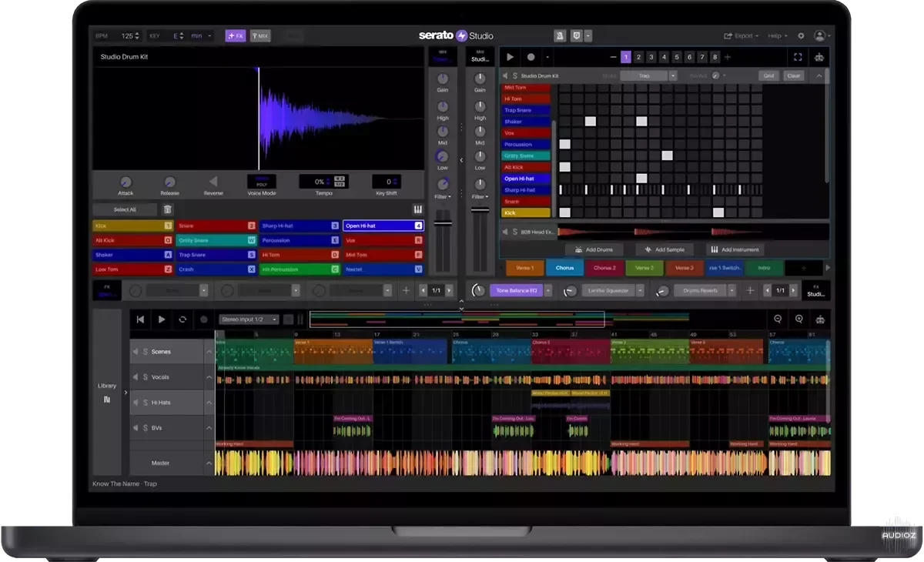Open the key scale min dropdown
The height and width of the screenshot is (562, 924).
coord(201,35)
